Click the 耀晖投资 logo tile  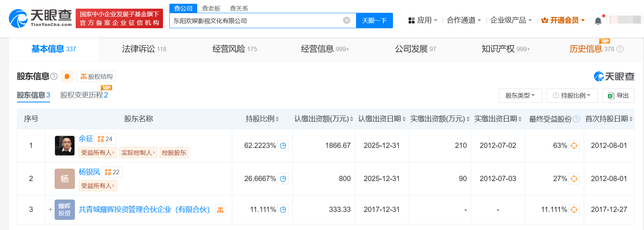[65, 210]
